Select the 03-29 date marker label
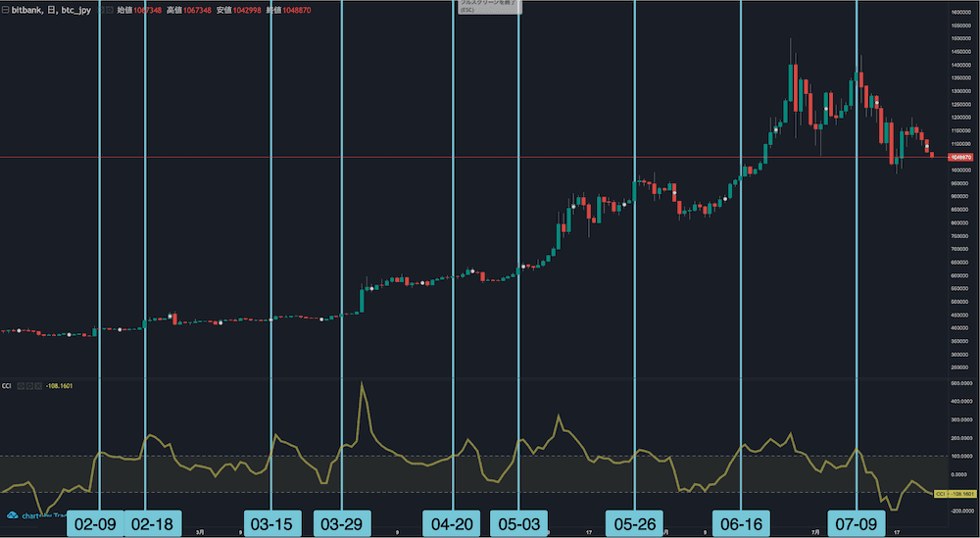This screenshot has height=538, width=980. 342,523
